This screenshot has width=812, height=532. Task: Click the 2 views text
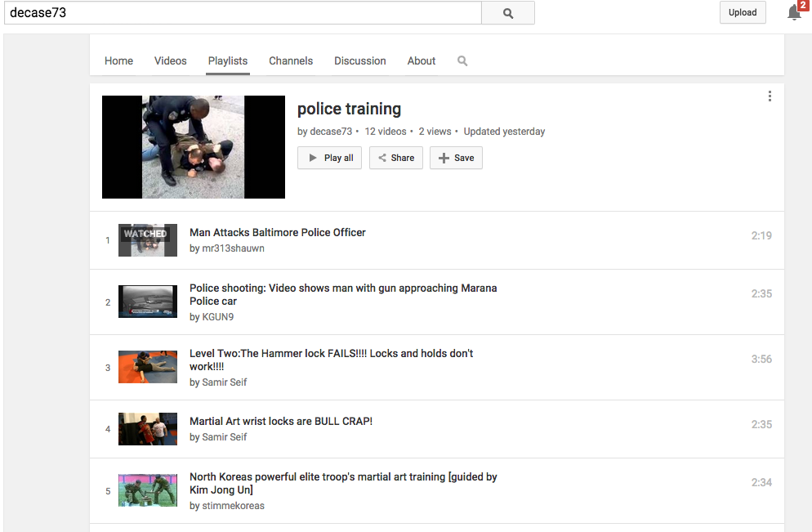(435, 132)
